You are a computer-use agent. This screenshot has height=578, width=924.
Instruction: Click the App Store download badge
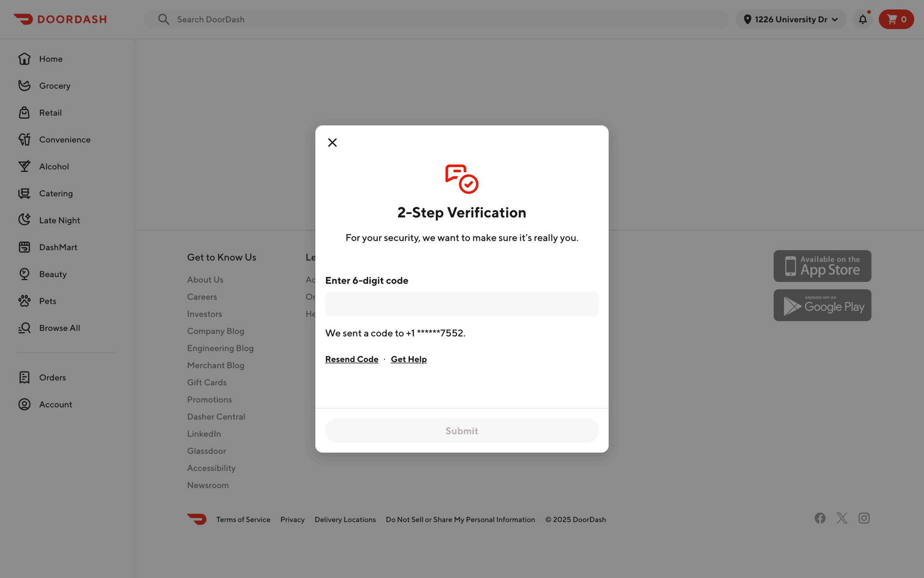[822, 266]
